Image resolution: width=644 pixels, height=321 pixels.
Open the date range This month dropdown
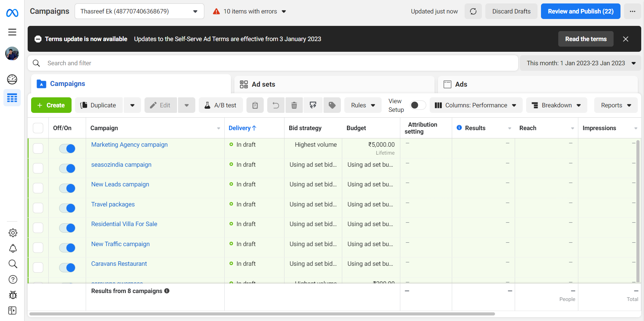[580, 63]
